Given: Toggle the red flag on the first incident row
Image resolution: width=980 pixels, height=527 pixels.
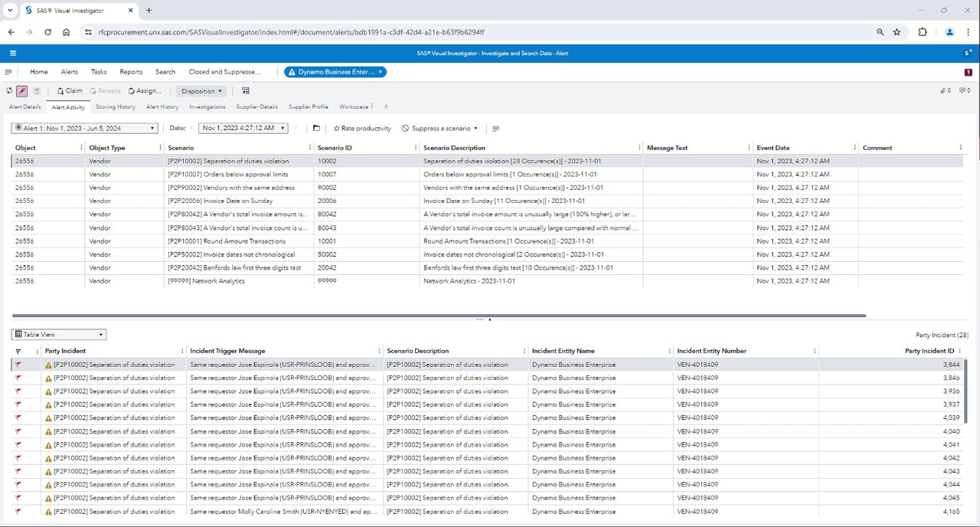Looking at the screenshot, I should (18, 364).
